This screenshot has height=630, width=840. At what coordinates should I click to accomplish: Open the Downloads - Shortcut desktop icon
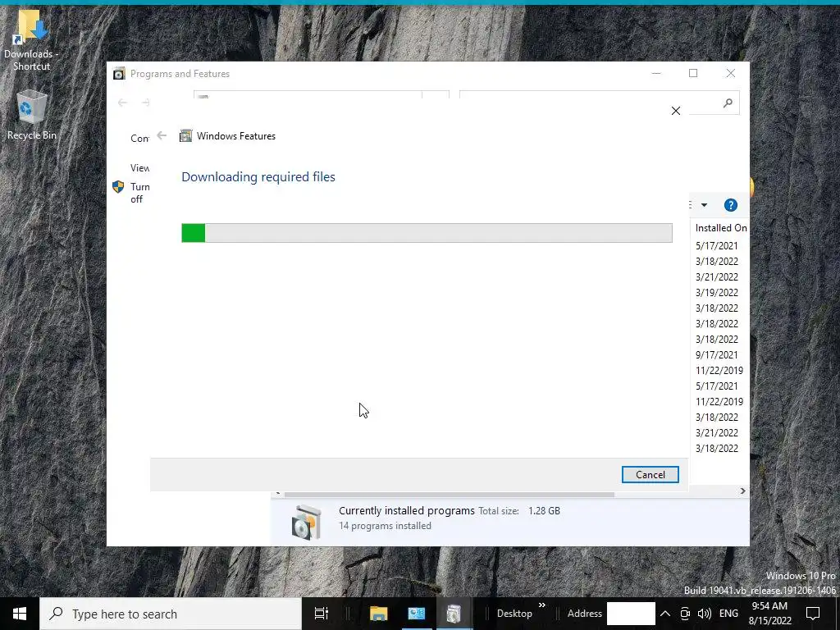pos(31,41)
